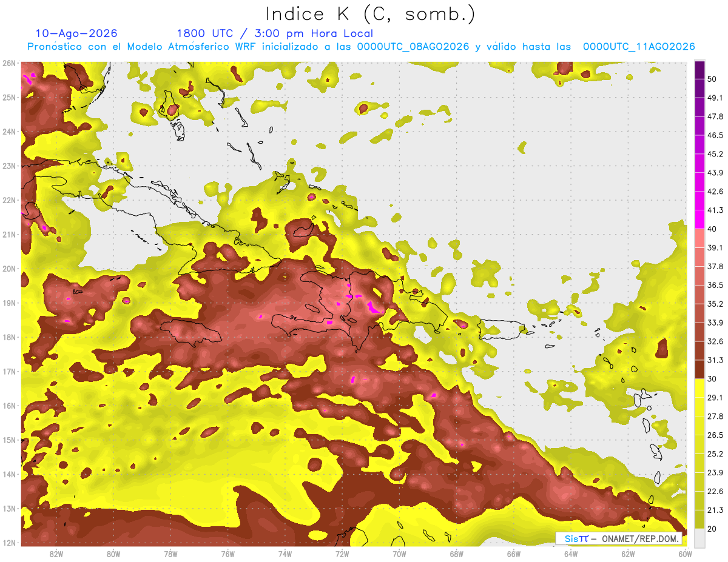Click the dark brown colorbar segment between 30 and 31.3
The width and height of the screenshot is (728, 562).
[x=699, y=370]
